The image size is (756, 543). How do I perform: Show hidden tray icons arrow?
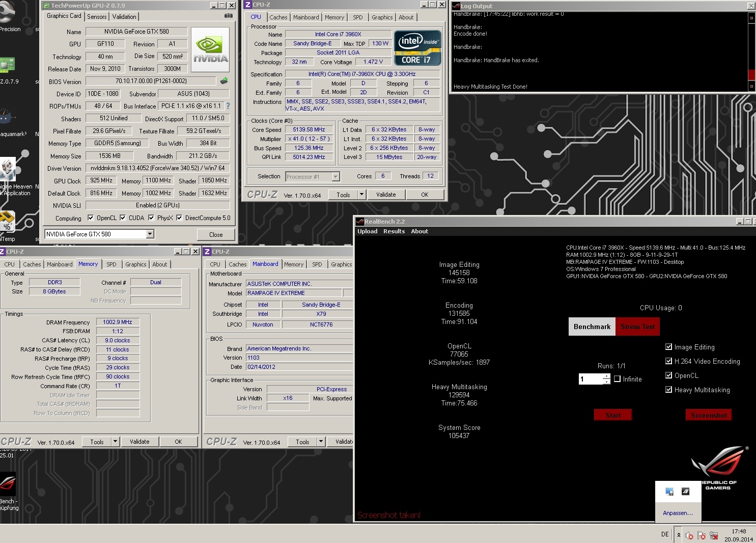[x=679, y=535]
